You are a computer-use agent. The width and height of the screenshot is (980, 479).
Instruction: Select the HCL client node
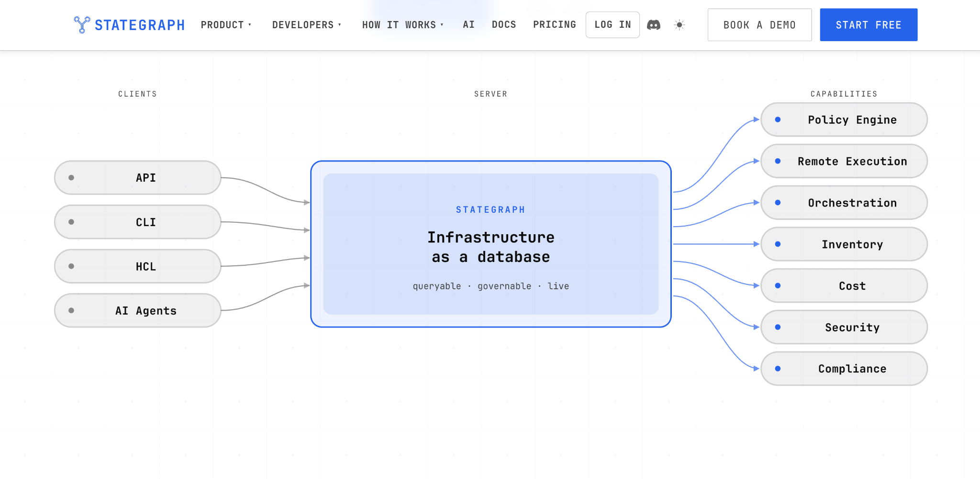(x=138, y=266)
